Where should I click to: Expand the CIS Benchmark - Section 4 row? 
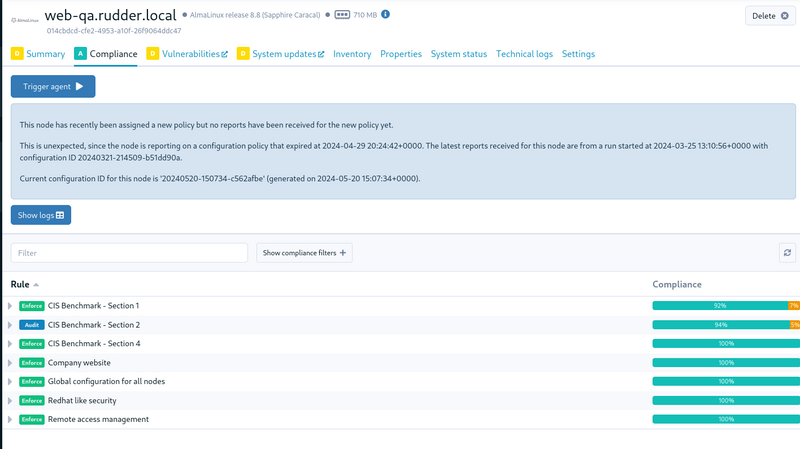click(10, 343)
